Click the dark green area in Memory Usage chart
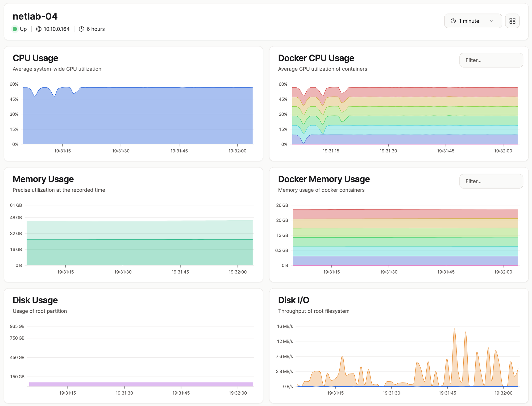The image size is (532, 406). click(x=140, y=253)
